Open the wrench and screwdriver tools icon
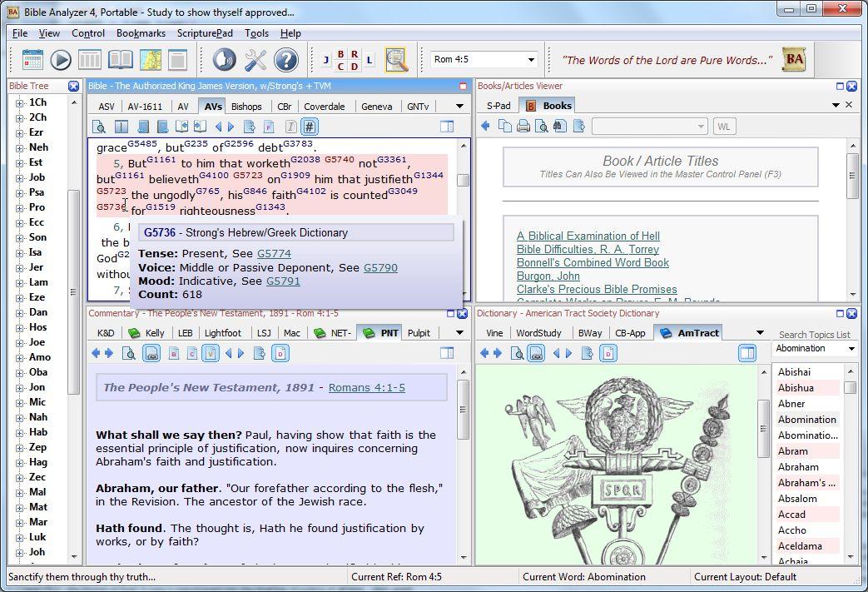 click(255, 60)
